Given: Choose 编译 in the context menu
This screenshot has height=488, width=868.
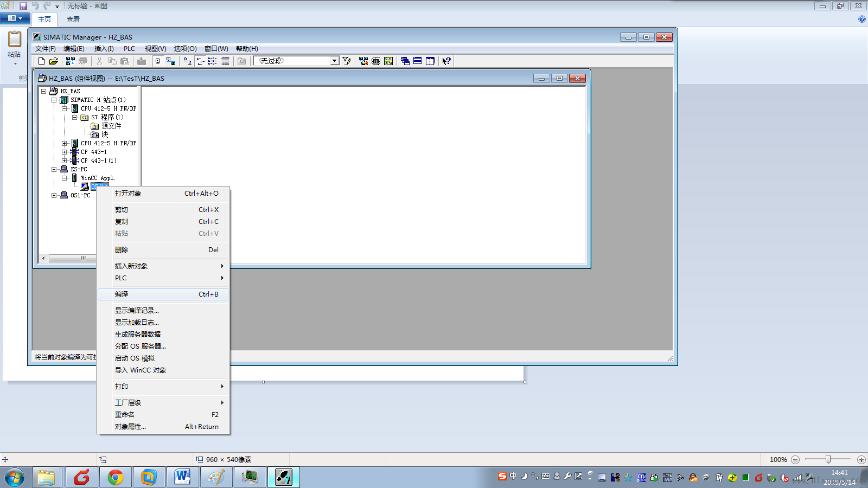Looking at the screenshot, I should point(163,294).
